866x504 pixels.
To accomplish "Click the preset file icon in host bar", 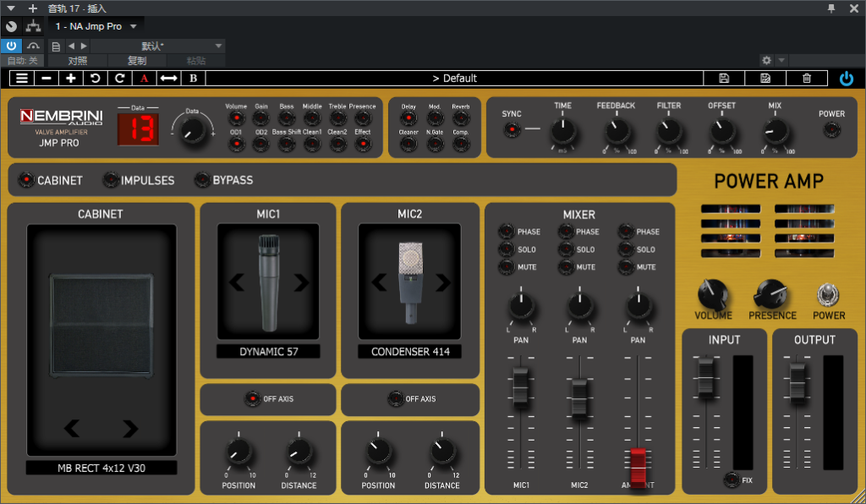I will (56, 47).
